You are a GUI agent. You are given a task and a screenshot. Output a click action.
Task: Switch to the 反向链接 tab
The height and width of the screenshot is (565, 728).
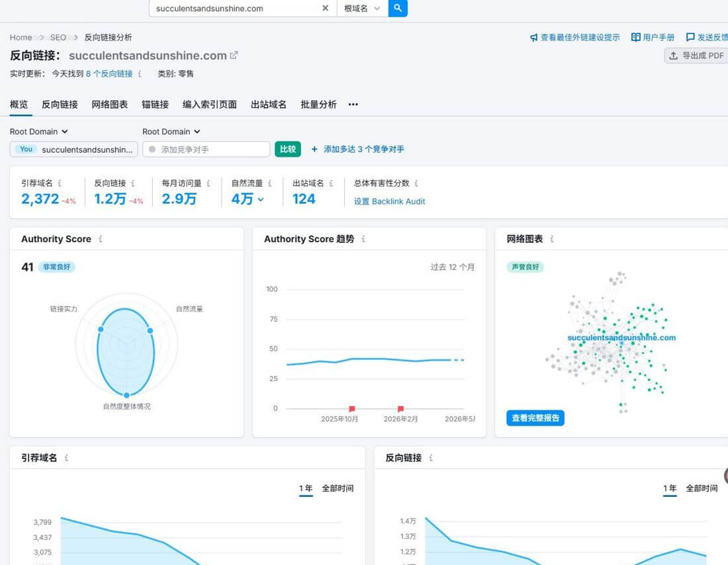tap(60, 105)
